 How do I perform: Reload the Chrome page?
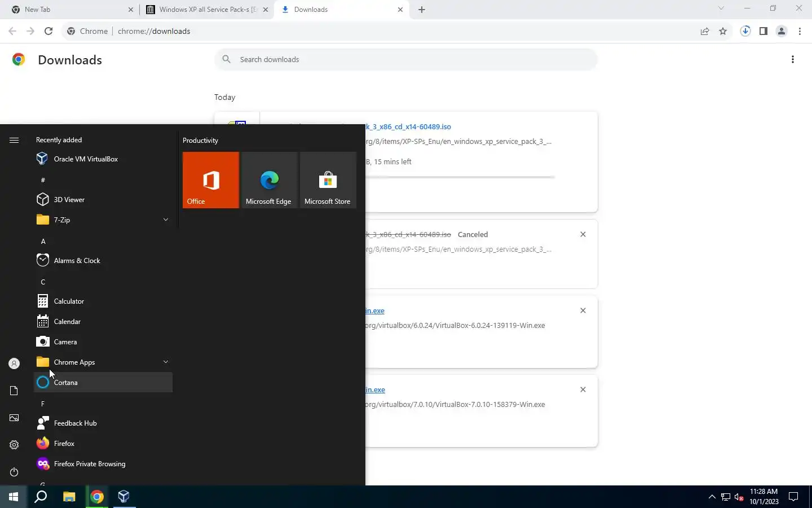[48, 31]
